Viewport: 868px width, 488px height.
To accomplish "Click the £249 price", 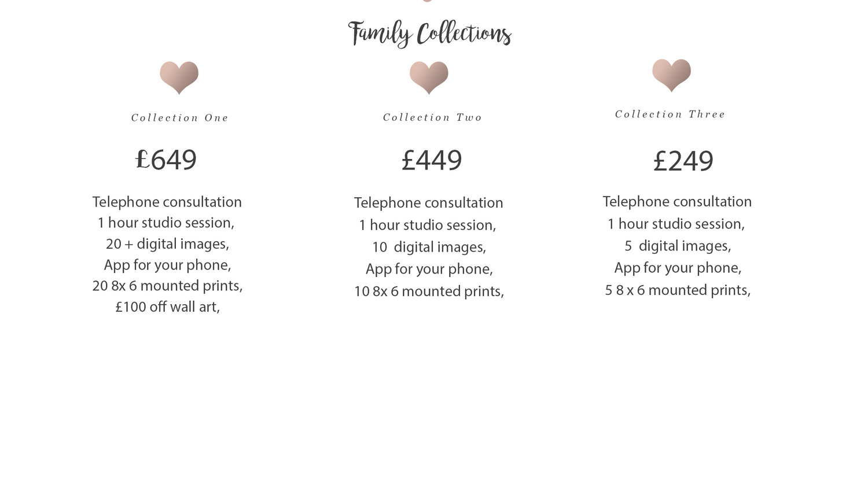I will pyautogui.click(x=683, y=161).
